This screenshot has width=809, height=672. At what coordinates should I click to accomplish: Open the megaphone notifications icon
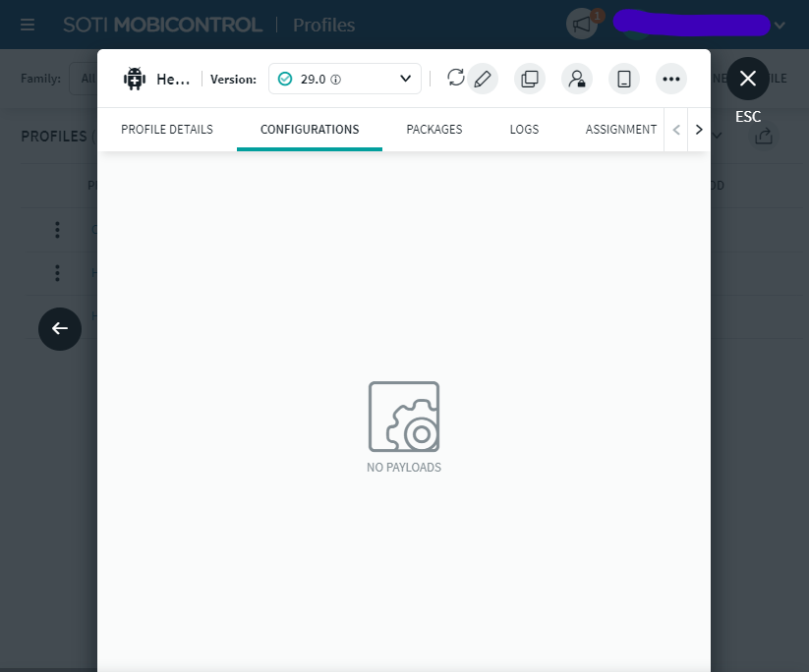tap(583, 25)
